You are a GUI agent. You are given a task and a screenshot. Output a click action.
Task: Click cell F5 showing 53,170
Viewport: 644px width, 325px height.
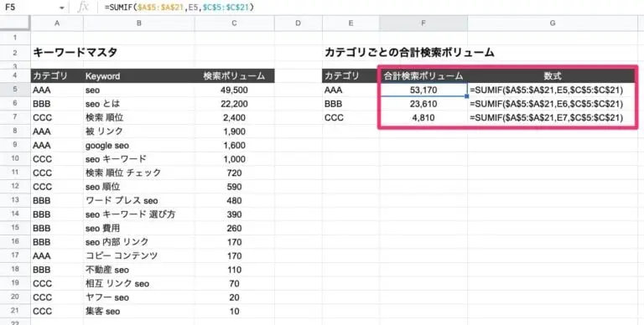coord(423,90)
